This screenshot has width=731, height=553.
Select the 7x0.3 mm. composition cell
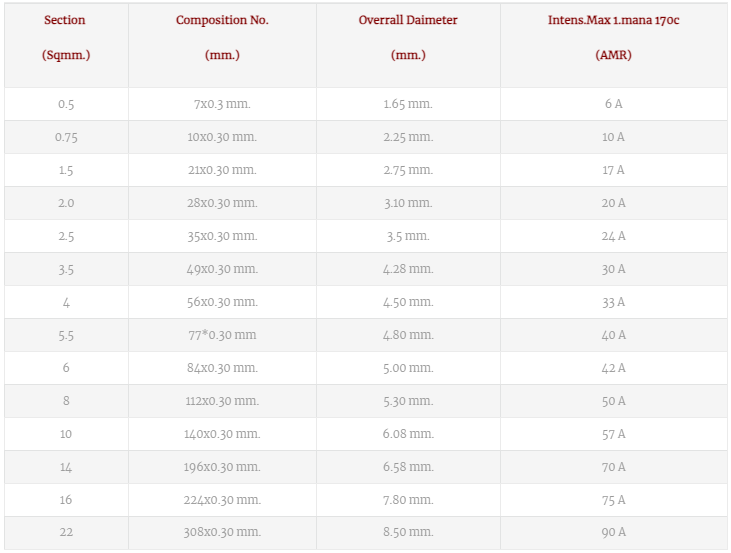(x=222, y=104)
